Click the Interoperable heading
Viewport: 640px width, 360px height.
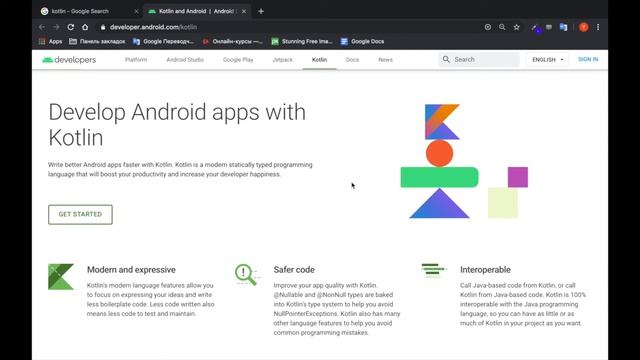(485, 270)
